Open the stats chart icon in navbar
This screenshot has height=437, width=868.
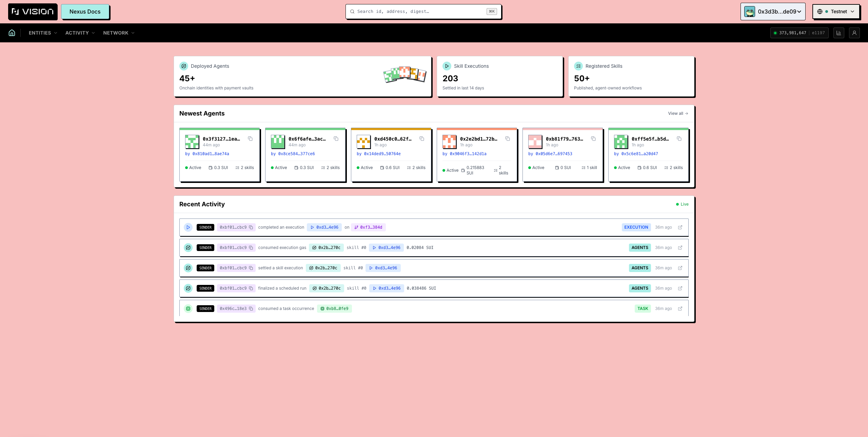point(839,33)
